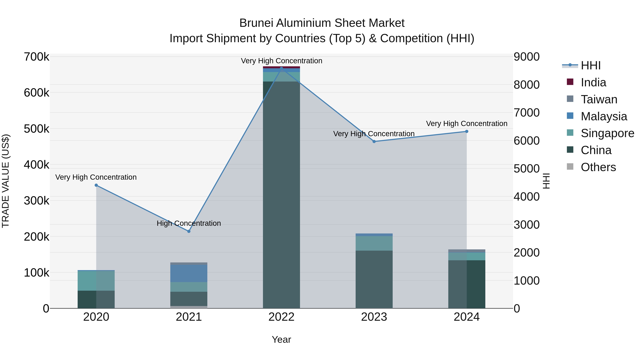644x362 pixels.
Task: Click the HHI line marker legend icon
Action: pos(570,65)
